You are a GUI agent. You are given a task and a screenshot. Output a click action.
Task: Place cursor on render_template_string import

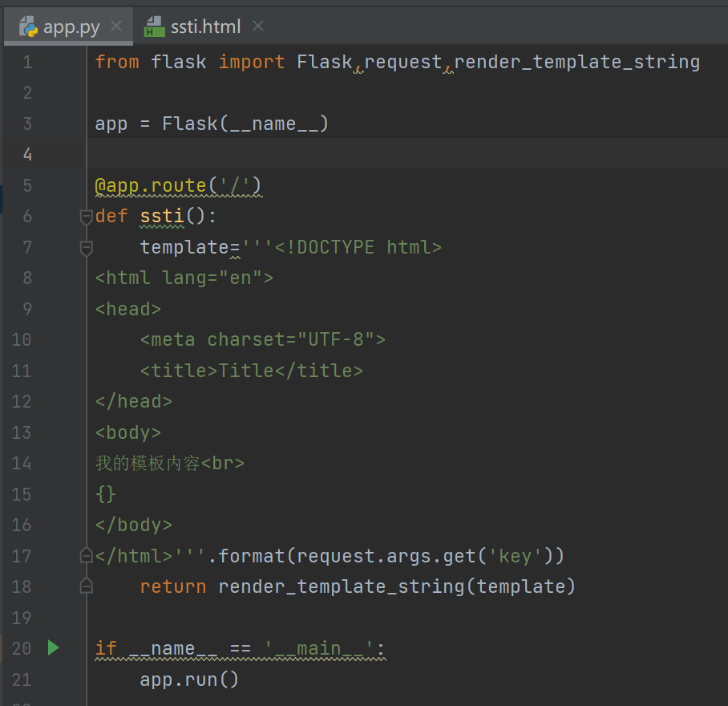click(x=577, y=63)
